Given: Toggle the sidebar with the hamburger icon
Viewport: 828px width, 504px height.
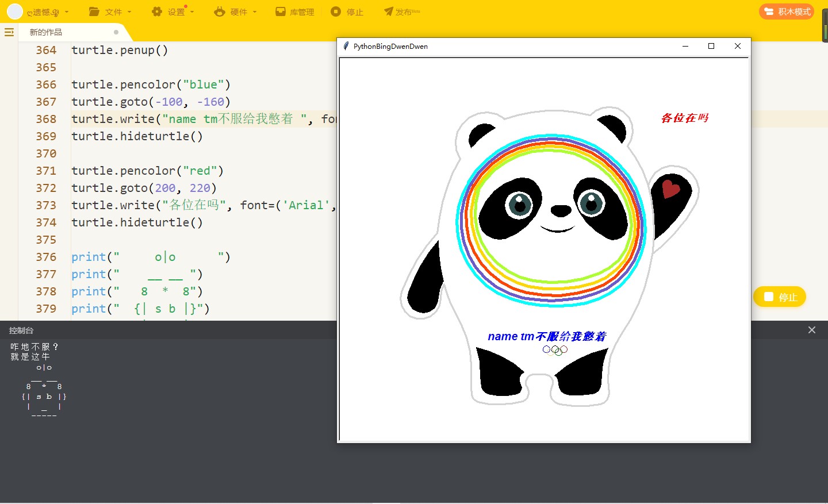Looking at the screenshot, I should point(9,32).
